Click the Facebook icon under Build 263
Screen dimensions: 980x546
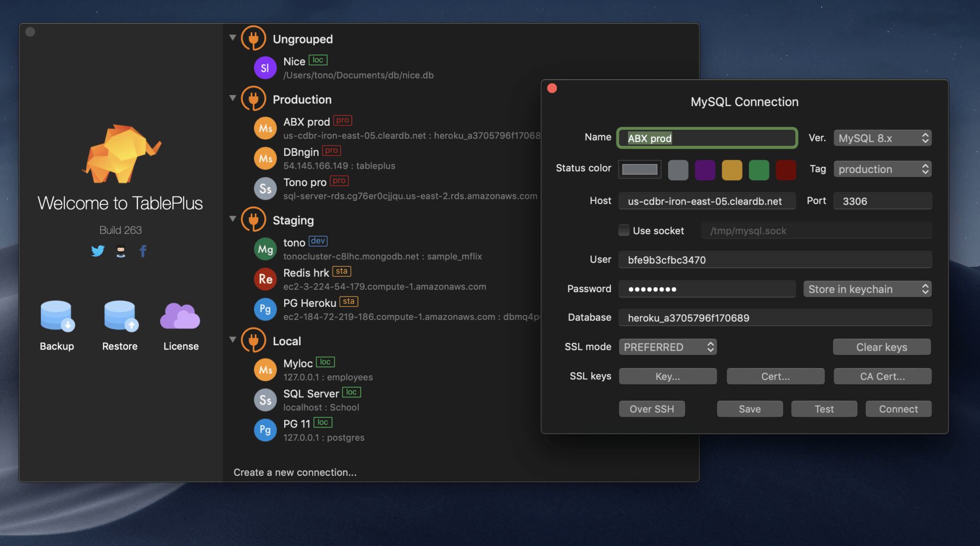[x=143, y=251]
